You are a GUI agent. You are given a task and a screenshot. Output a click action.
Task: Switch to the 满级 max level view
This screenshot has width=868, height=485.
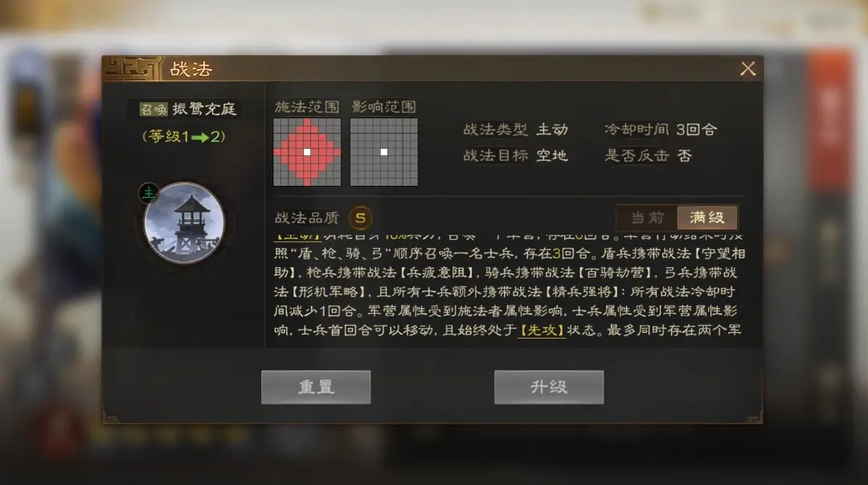pyautogui.click(x=707, y=217)
